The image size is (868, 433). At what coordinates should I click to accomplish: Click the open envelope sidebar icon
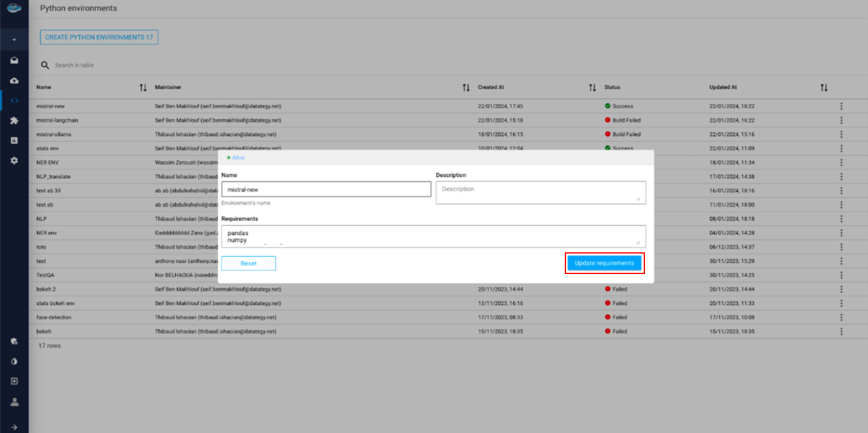point(14,61)
